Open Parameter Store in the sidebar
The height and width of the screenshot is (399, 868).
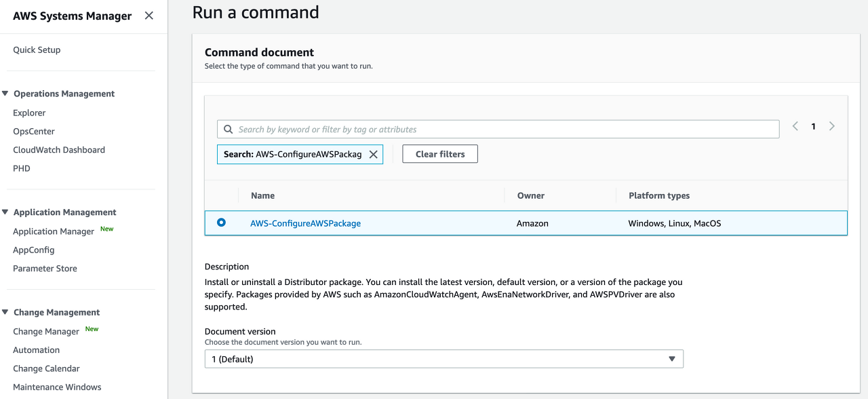tap(45, 269)
